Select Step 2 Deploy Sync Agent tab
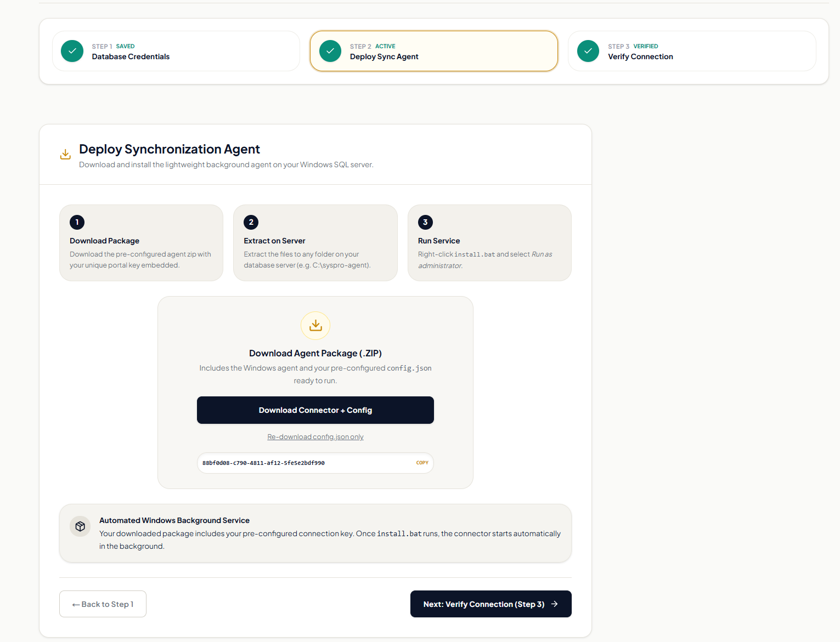This screenshot has height=642, width=840. pos(434,51)
